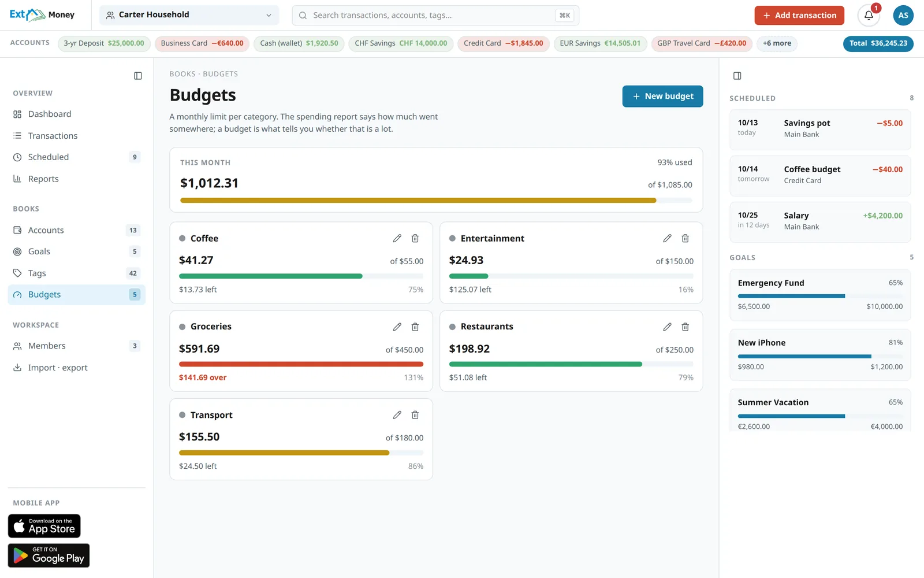Edit the Groceries budget
The image size is (924, 578).
pos(397,327)
